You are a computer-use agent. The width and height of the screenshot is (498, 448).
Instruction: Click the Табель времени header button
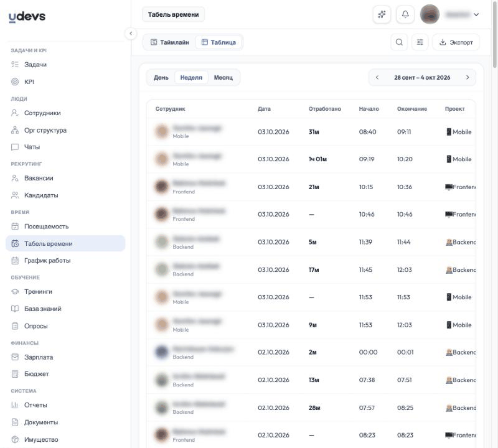click(x=174, y=14)
